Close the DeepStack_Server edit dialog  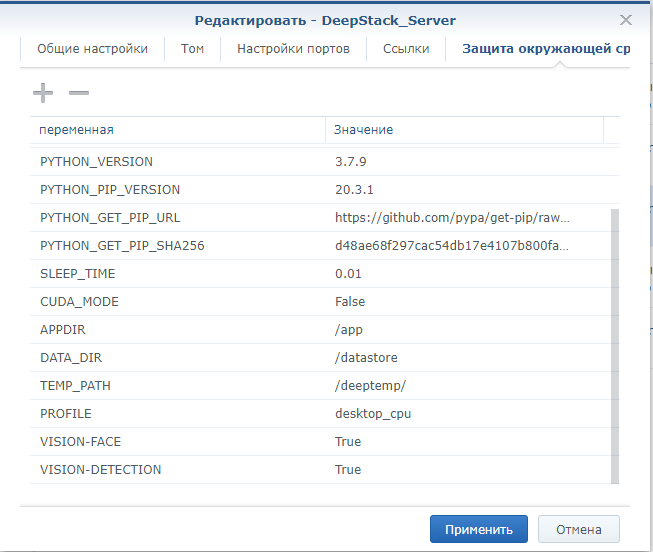click(x=626, y=20)
